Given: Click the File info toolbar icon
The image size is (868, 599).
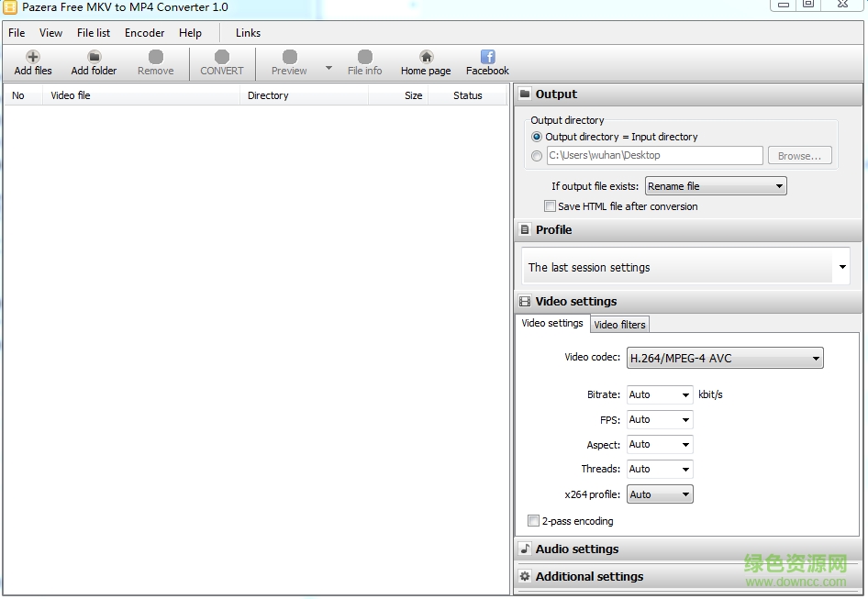Looking at the screenshot, I should click(x=364, y=58).
